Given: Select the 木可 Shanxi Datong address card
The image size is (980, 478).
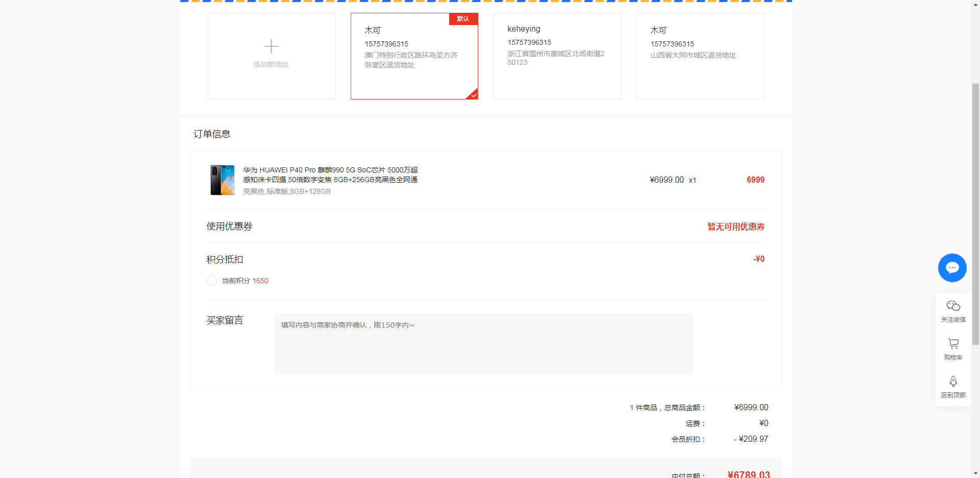Looking at the screenshot, I should [700, 56].
